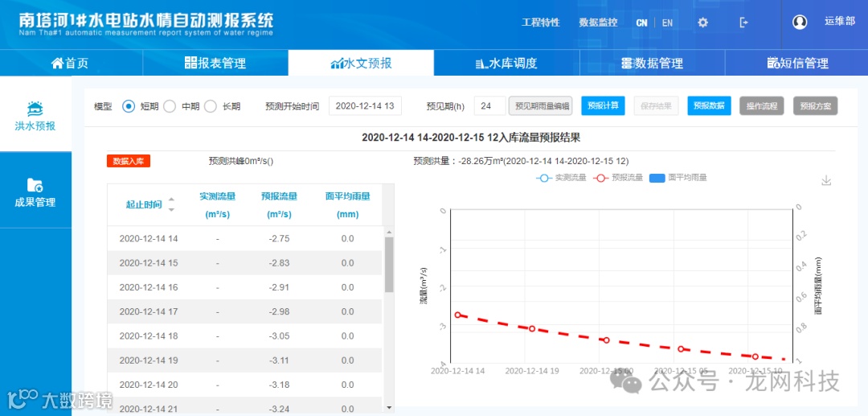The width and height of the screenshot is (868, 416).
Task: Click the 操作流程 button
Action: tap(762, 105)
